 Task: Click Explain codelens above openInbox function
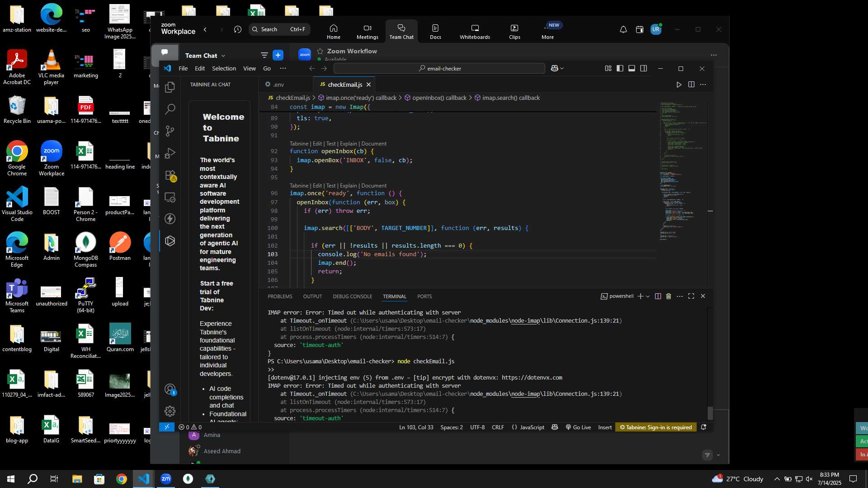point(348,144)
